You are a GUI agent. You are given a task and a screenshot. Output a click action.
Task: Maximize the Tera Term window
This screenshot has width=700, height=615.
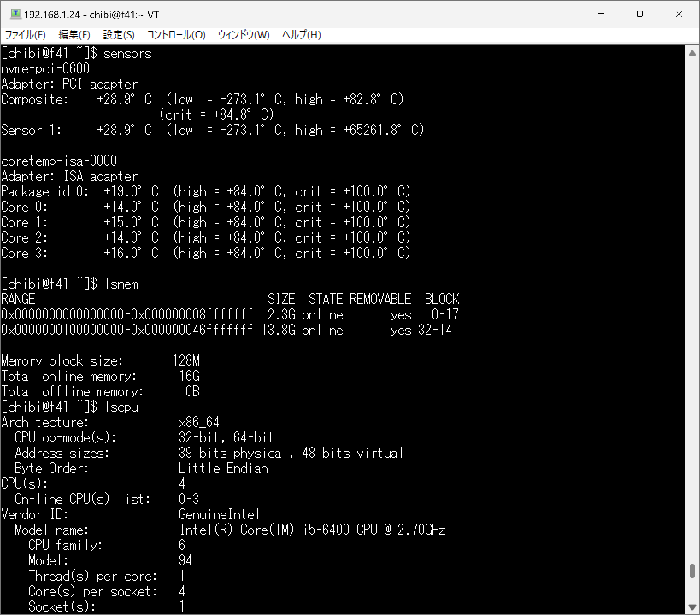(x=640, y=14)
